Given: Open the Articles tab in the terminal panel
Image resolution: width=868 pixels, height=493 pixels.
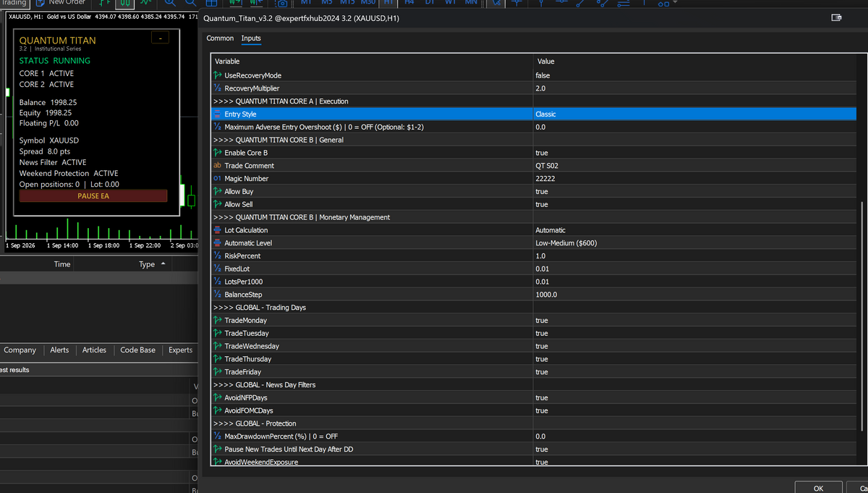Looking at the screenshot, I should click(94, 350).
